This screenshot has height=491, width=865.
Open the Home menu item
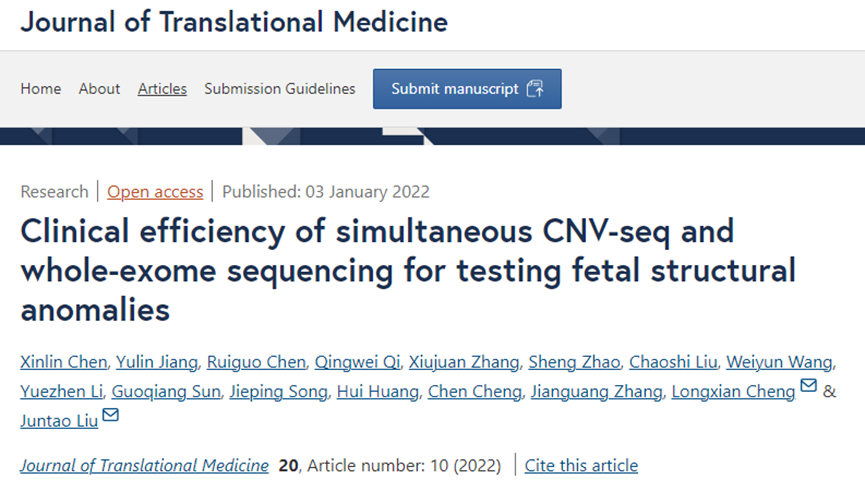coord(41,89)
